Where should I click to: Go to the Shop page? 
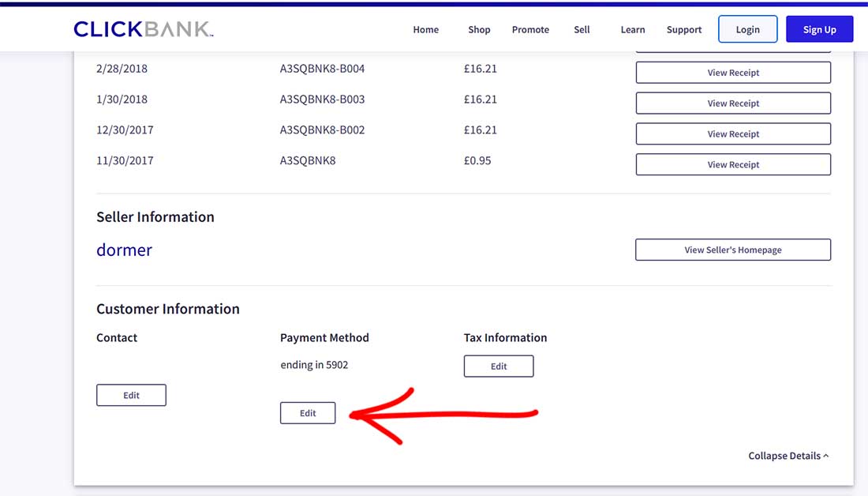[479, 29]
